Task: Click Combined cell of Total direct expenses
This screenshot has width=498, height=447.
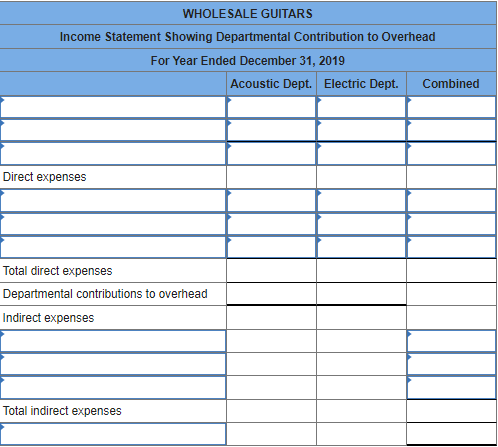Action: [x=451, y=271]
